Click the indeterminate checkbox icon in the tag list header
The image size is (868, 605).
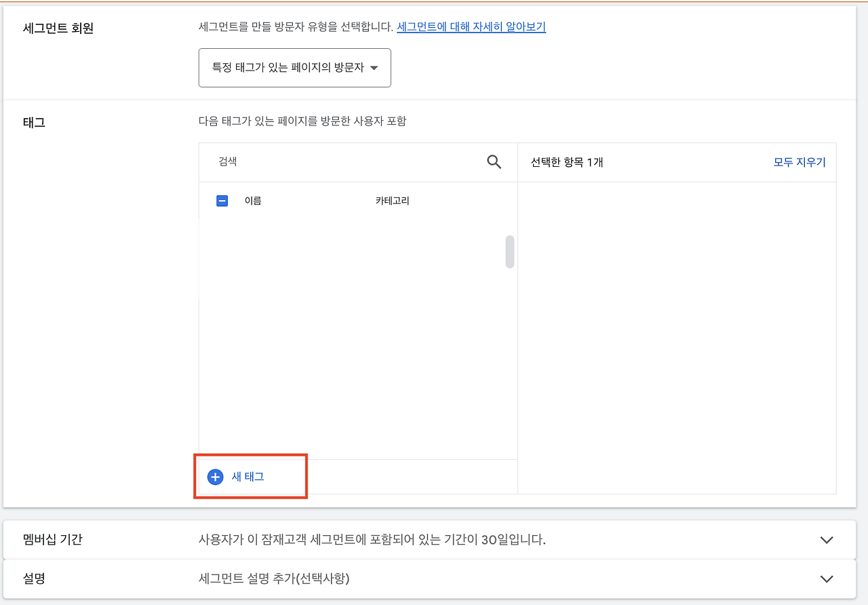pos(222,200)
